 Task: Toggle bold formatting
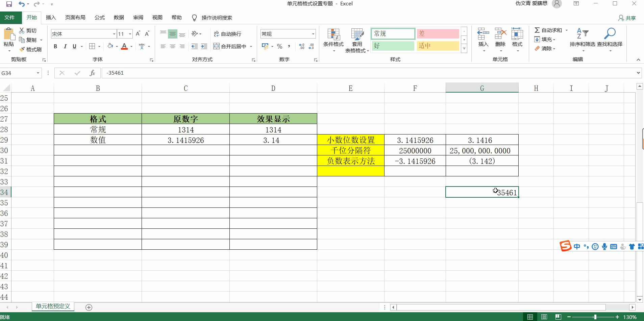pyautogui.click(x=56, y=47)
